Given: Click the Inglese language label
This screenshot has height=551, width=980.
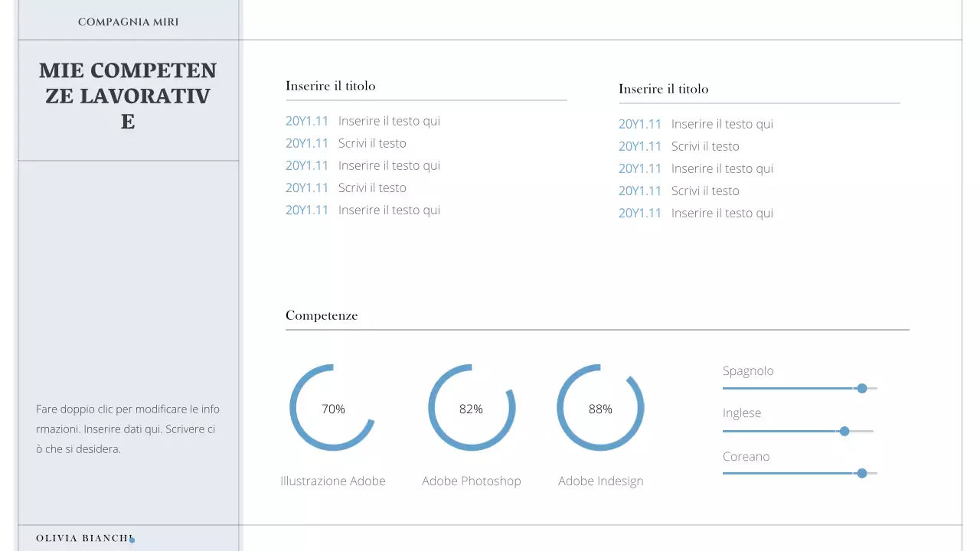Looking at the screenshot, I should 742,413.
